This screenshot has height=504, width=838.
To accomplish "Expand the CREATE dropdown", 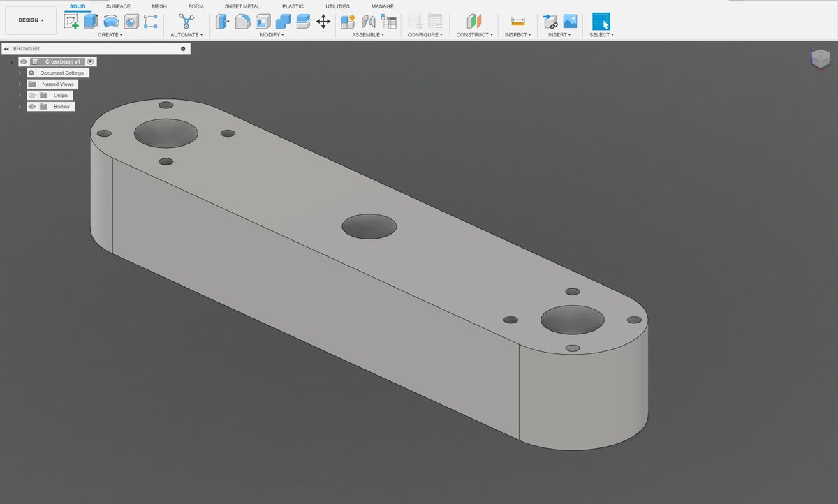I will (x=111, y=34).
